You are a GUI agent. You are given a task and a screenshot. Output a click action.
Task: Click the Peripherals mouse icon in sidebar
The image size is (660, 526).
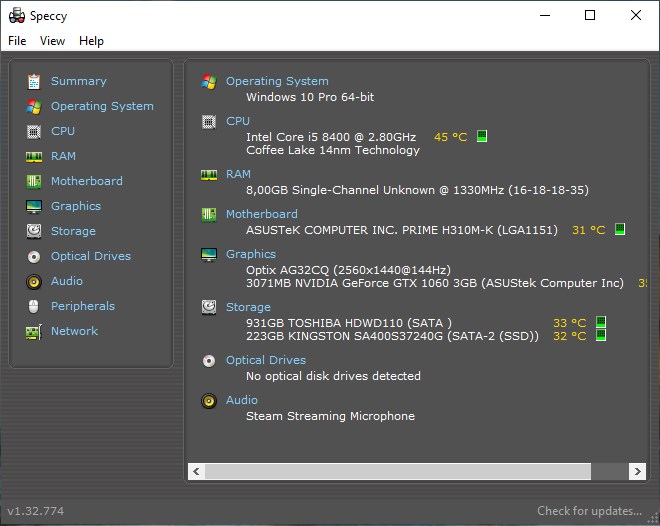pos(34,306)
